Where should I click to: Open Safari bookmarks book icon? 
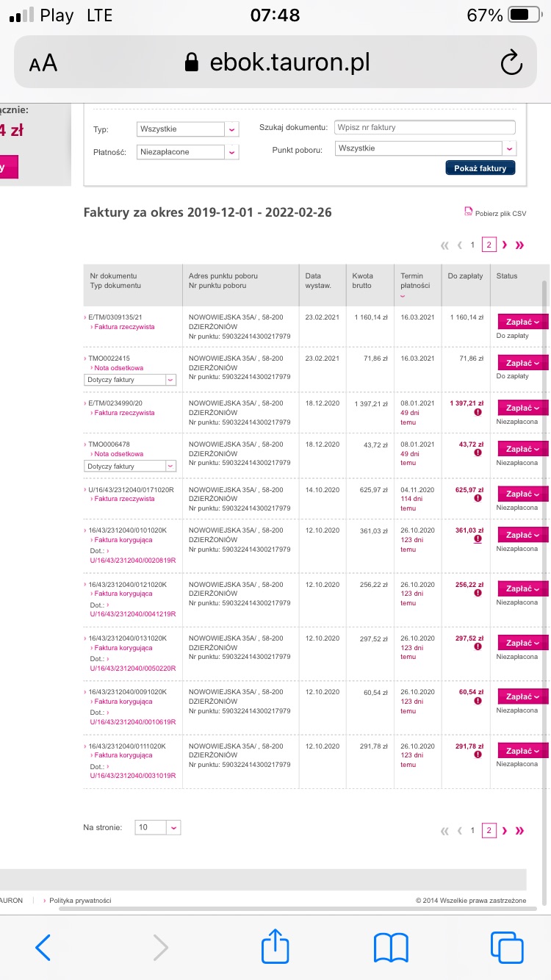pyautogui.click(x=391, y=948)
